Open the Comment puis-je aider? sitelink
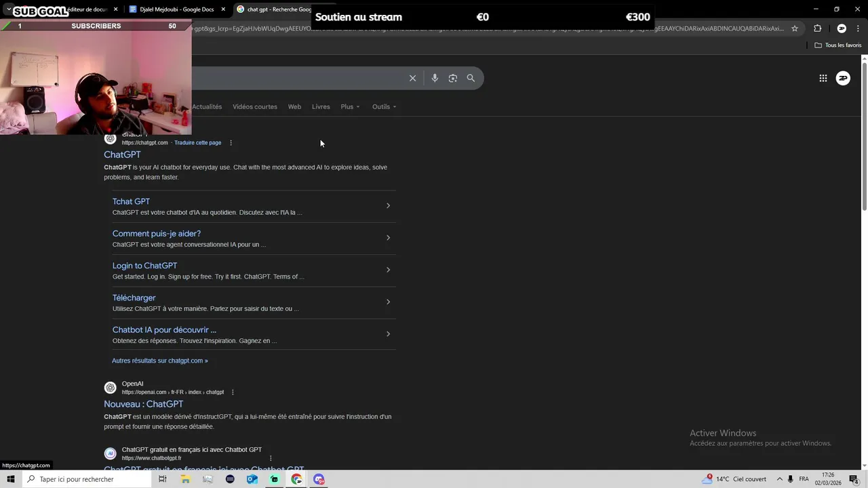868x488 pixels. point(157,233)
